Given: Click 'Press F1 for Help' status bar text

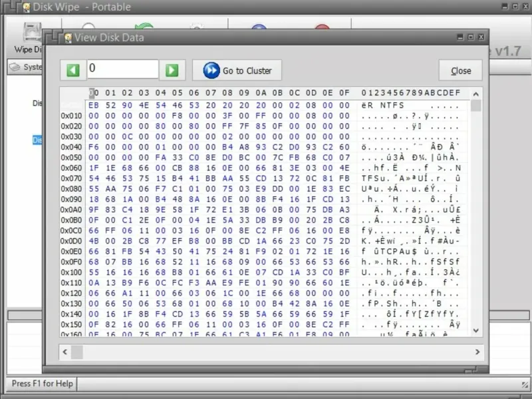Looking at the screenshot, I should click(43, 384).
